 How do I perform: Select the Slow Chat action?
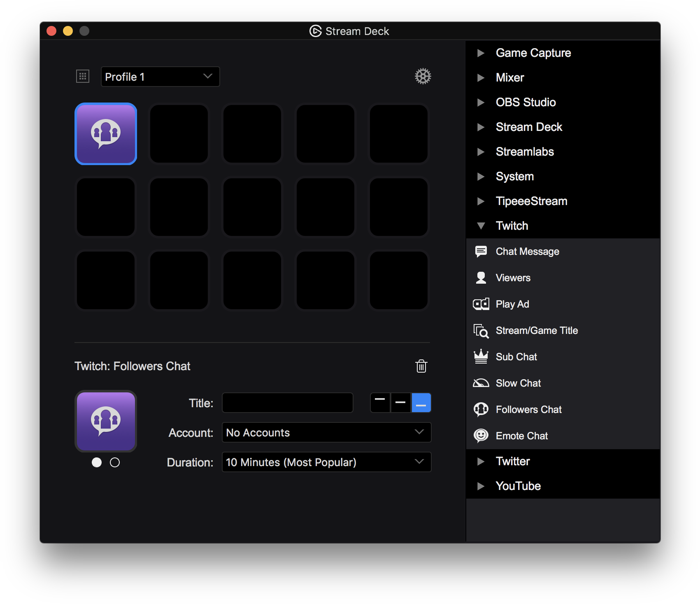(518, 383)
